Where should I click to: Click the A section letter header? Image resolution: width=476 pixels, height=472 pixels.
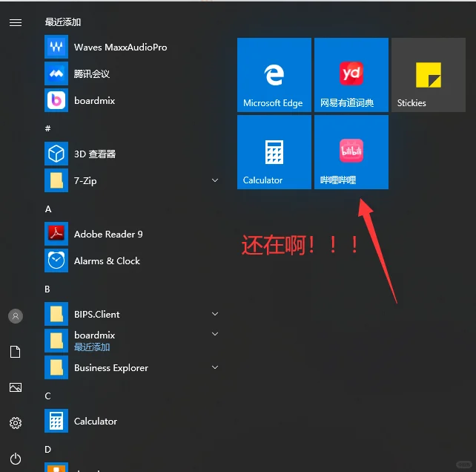click(48, 209)
